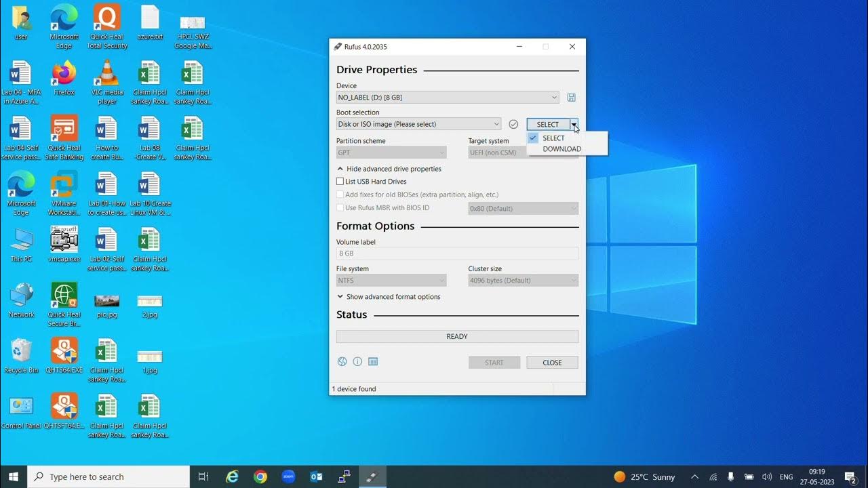Open Outlook from the taskbar
The height and width of the screenshot is (488, 868).
(316, 477)
